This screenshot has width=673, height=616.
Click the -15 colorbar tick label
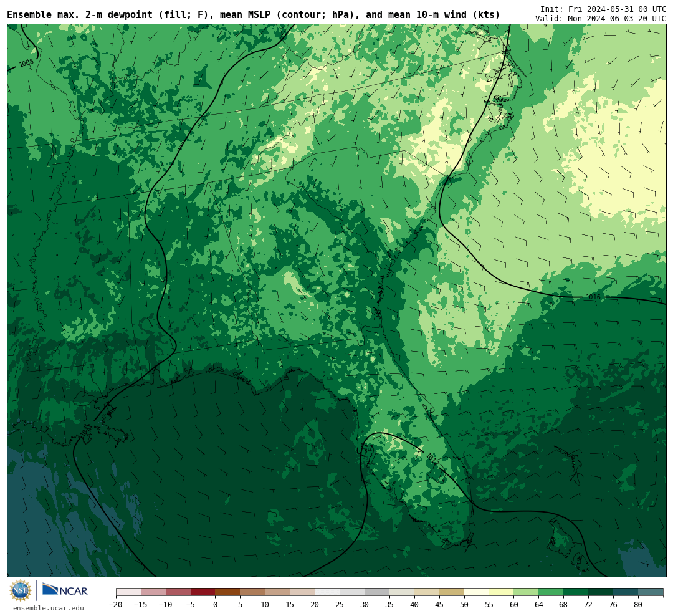pos(141,605)
